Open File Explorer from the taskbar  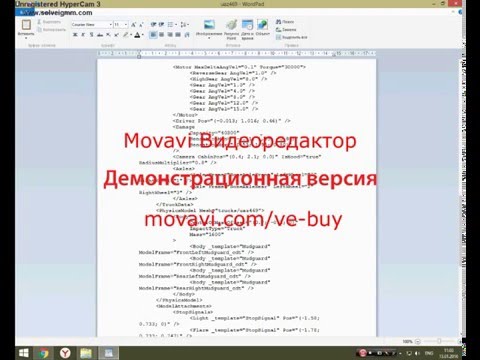click(86, 353)
